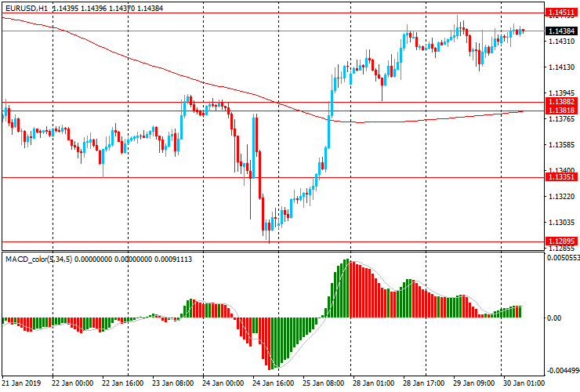
Task: Select the 21 Jan 2019 date label
Action: pyautogui.click(x=22, y=383)
